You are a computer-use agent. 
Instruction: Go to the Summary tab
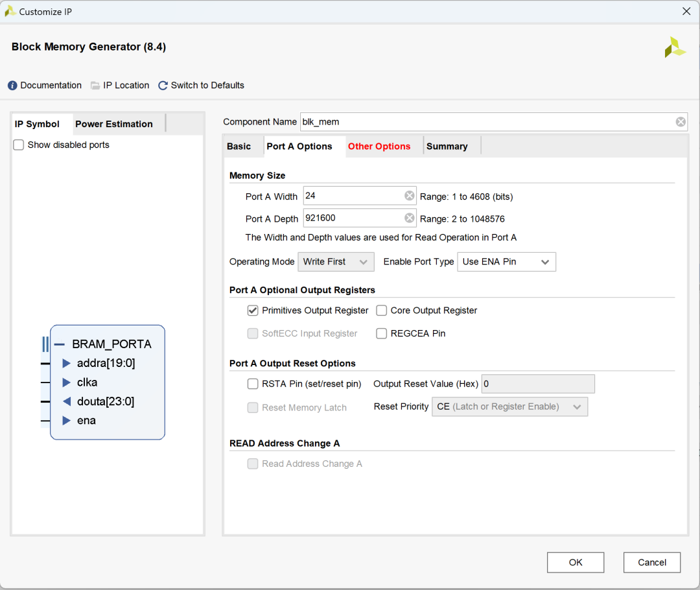(447, 147)
